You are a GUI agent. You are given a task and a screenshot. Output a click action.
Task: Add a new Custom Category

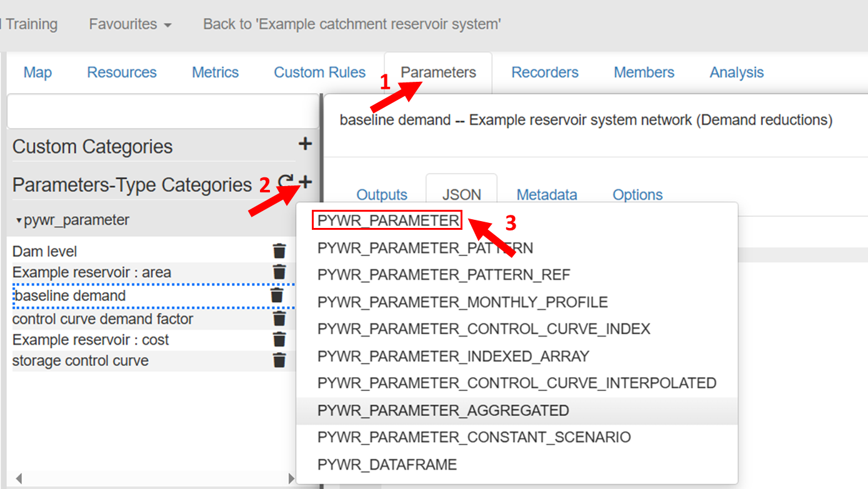[x=305, y=144]
